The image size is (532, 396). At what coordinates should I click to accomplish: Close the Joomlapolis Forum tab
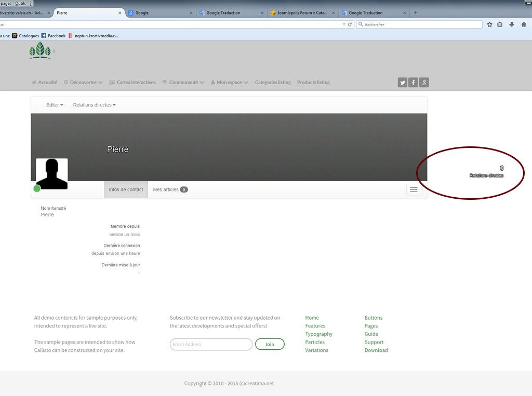[333, 13]
